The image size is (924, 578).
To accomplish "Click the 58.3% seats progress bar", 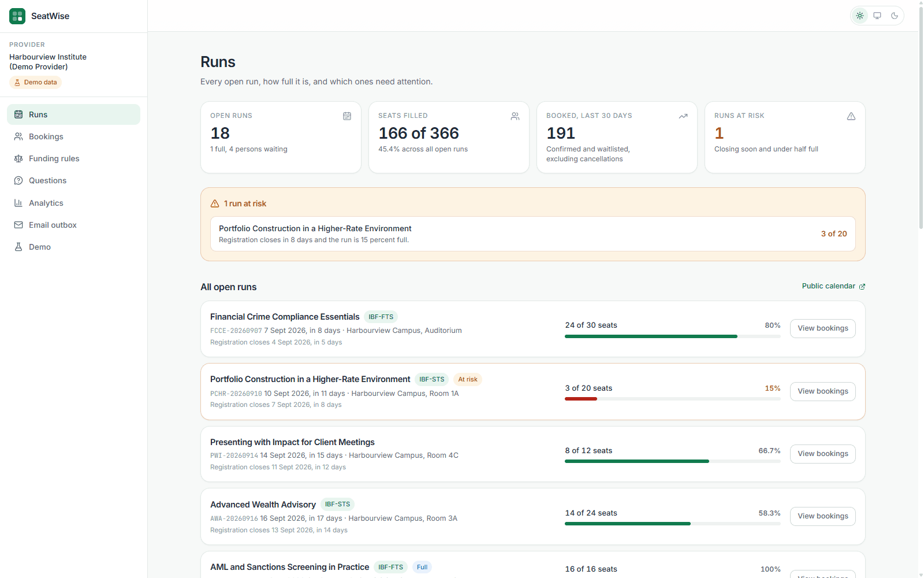I will (x=673, y=524).
